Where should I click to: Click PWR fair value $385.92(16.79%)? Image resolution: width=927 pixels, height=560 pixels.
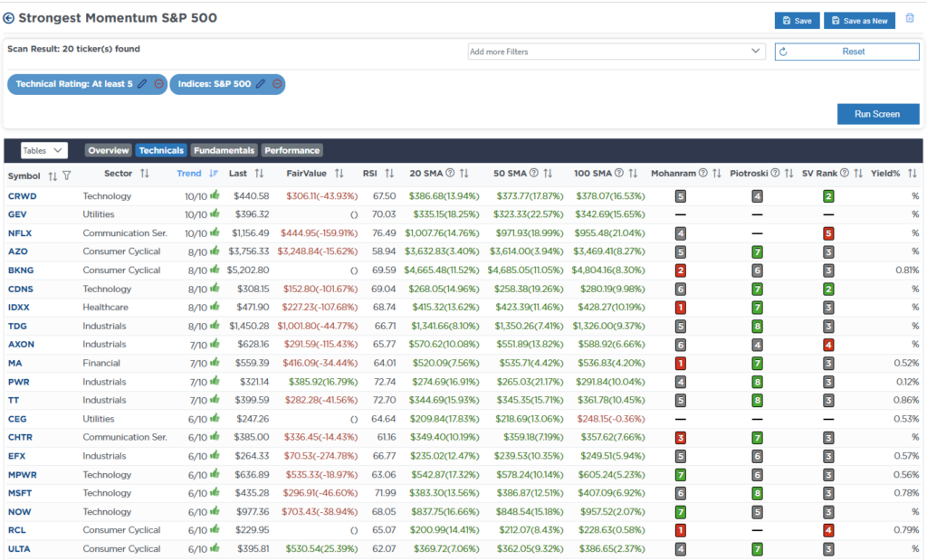point(323,382)
